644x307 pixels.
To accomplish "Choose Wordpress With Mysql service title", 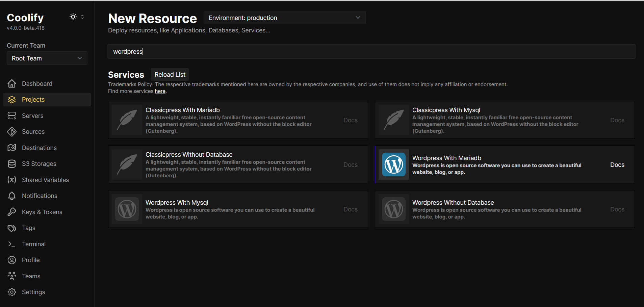I will tap(177, 203).
